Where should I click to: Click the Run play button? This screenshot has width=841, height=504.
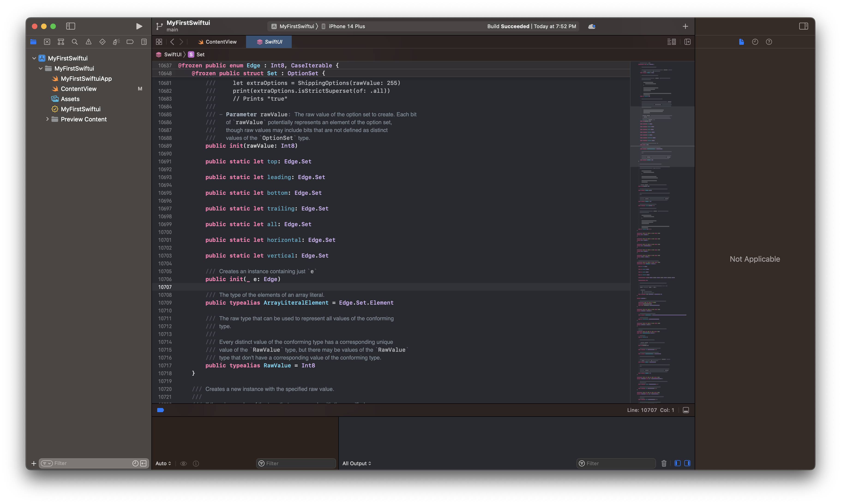(x=139, y=26)
